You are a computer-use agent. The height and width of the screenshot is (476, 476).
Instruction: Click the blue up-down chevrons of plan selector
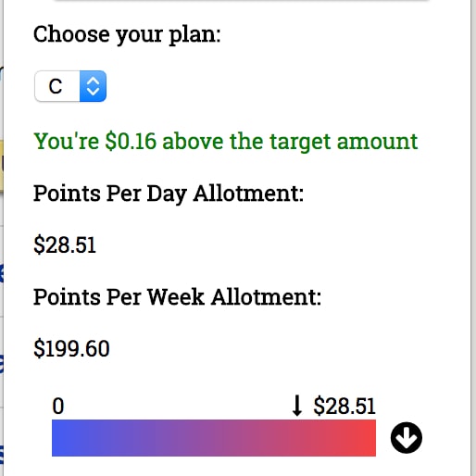pos(93,86)
